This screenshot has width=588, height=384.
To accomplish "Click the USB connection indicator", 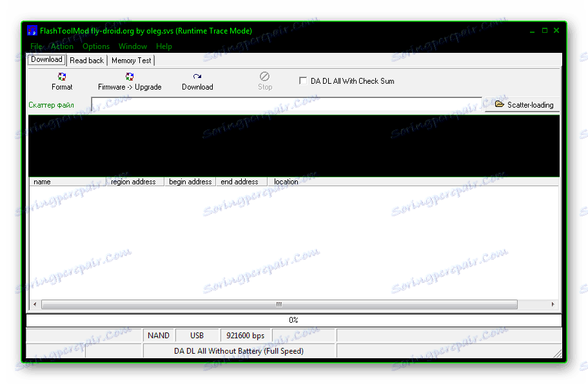I will coord(197,335).
